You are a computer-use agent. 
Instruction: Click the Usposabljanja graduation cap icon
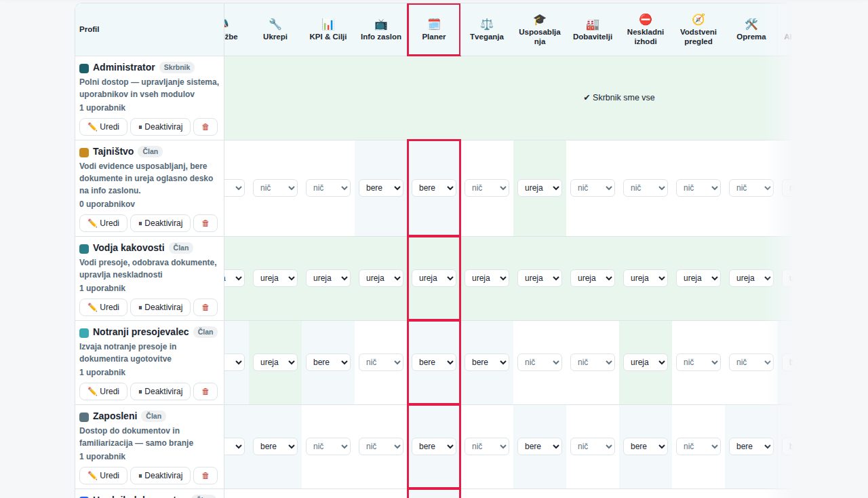pos(540,20)
